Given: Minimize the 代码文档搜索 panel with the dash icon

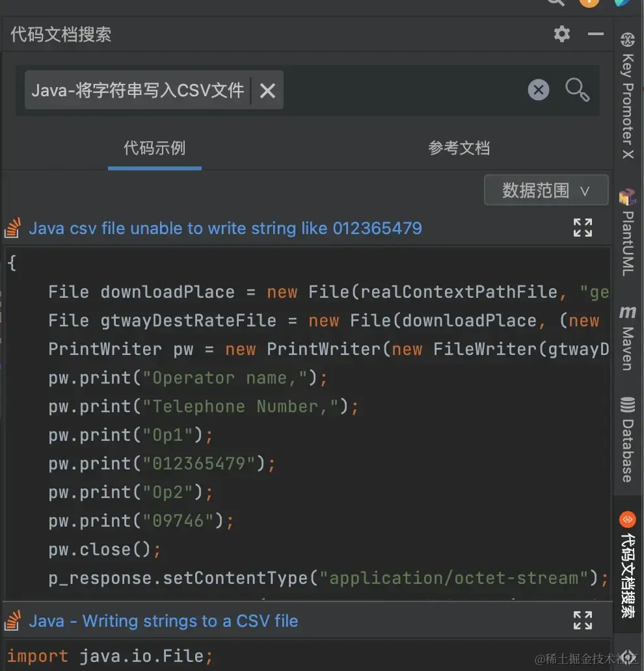Looking at the screenshot, I should click(596, 34).
